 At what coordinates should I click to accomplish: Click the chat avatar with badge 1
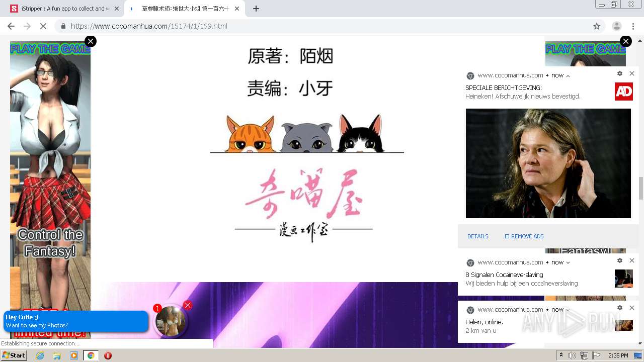171,321
